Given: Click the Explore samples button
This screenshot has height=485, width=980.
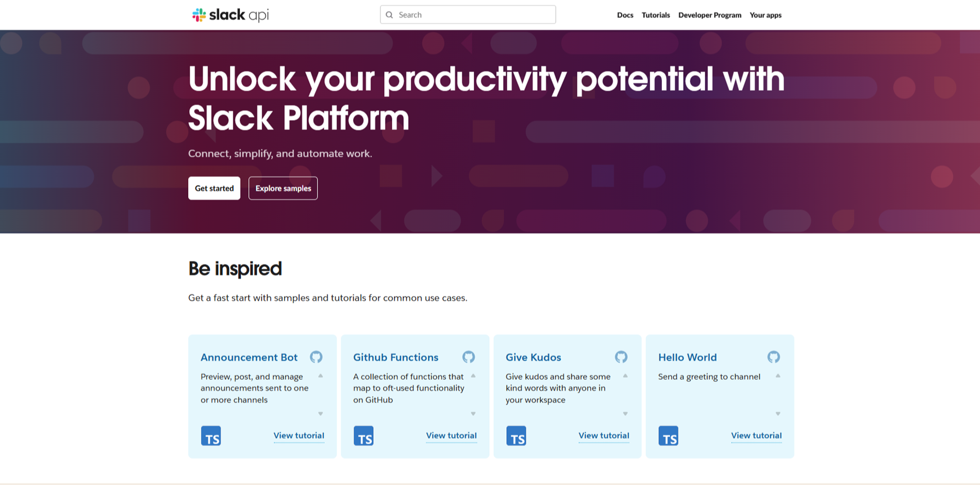Looking at the screenshot, I should 283,188.
